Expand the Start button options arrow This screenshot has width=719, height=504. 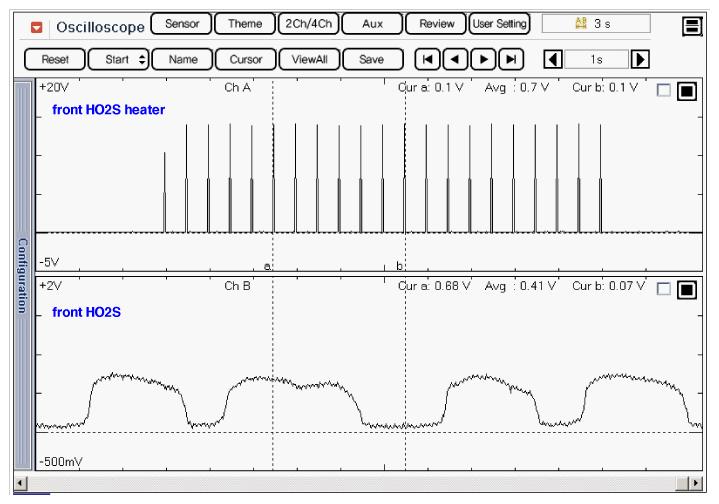pyautogui.click(x=142, y=59)
